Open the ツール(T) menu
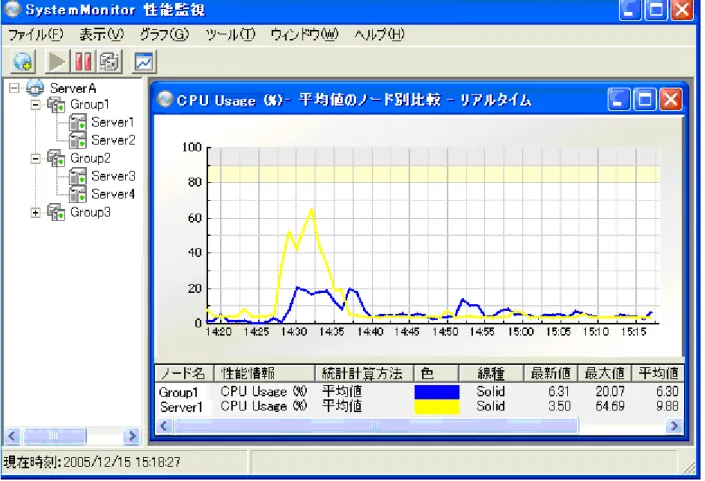705x481 pixels. click(x=230, y=35)
